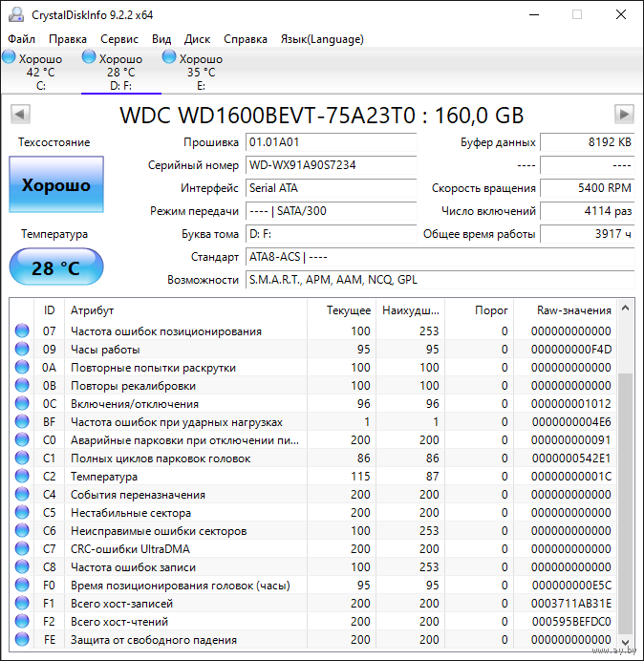Click the buffer size field 8192 KB
Screen dimensions: 644x661
pyautogui.click(x=587, y=142)
